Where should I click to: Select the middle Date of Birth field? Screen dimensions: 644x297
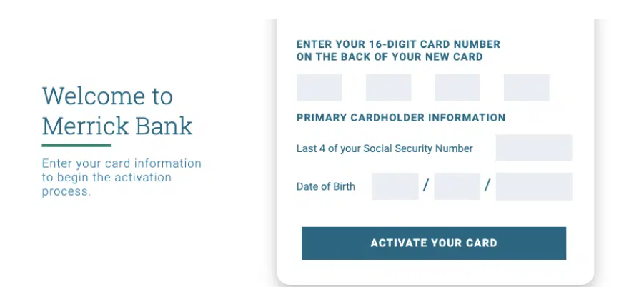457,186
